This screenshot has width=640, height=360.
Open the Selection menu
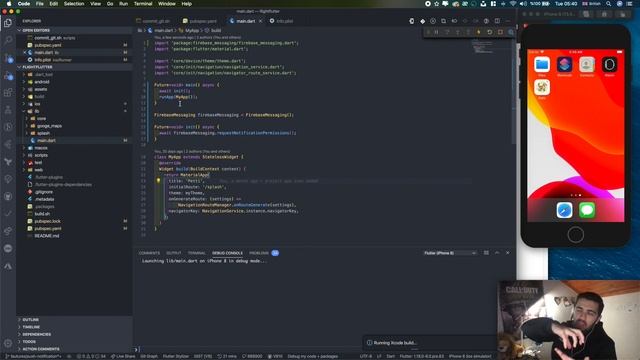(x=74, y=4)
